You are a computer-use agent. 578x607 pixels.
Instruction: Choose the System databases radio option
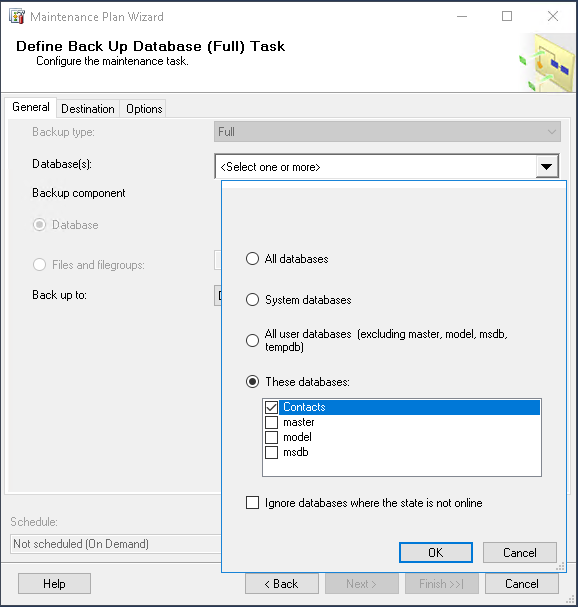(252, 300)
